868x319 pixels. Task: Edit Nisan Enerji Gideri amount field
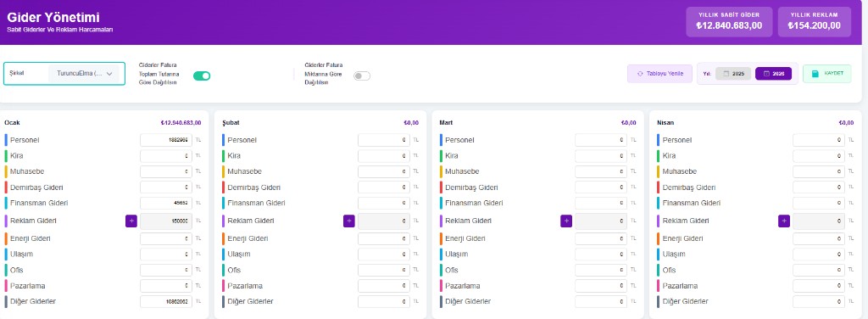pos(819,238)
